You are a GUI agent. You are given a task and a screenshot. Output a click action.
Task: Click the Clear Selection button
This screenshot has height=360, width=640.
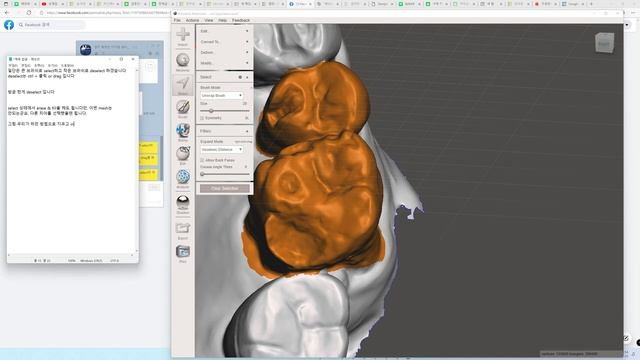point(225,188)
